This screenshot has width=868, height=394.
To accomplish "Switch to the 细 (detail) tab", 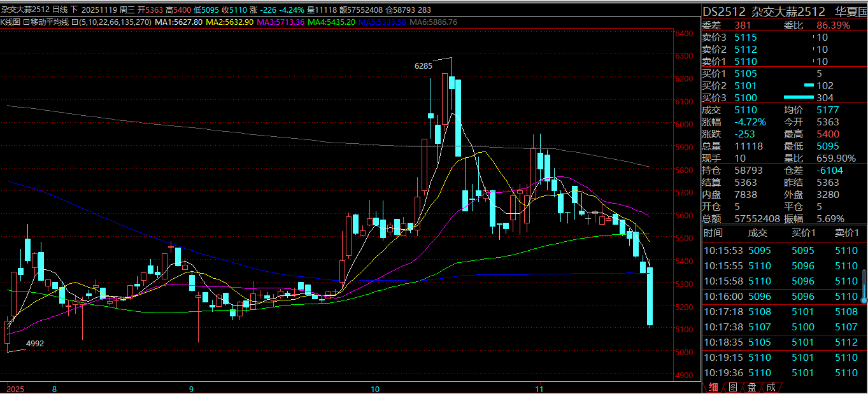I will [714, 387].
